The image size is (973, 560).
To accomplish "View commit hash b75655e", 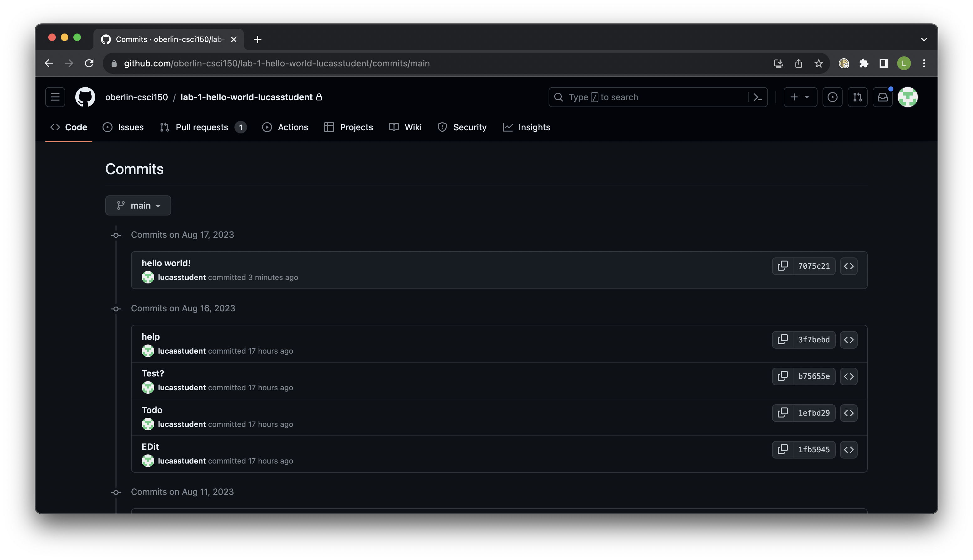I will 814,376.
